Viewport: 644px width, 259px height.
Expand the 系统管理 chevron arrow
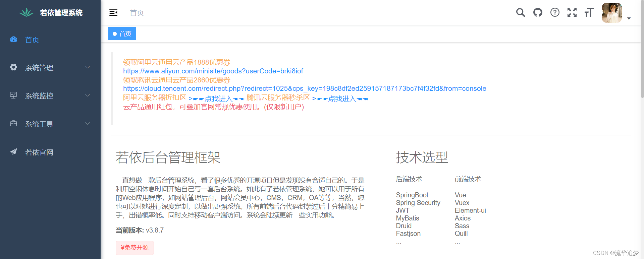click(88, 67)
